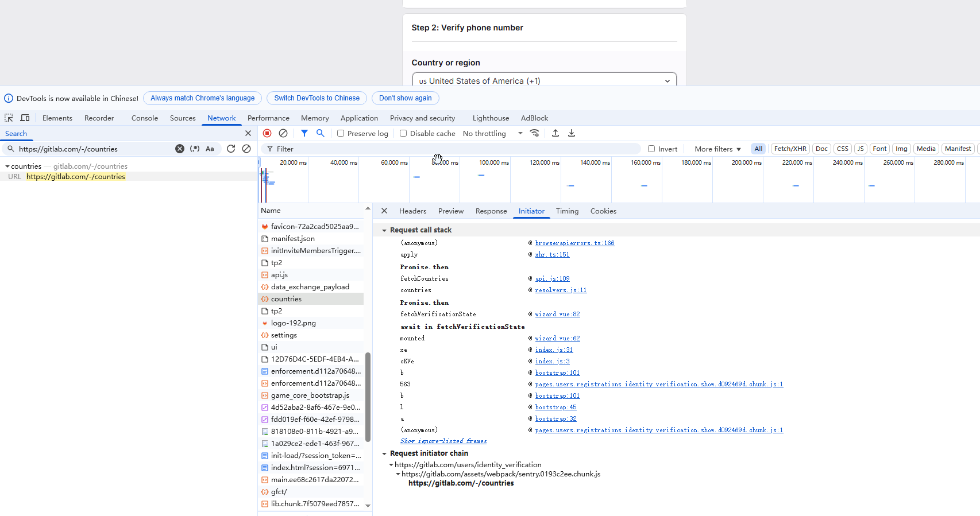This screenshot has height=516, width=980.
Task: Open the resolvers.js:11 source link
Action: (561, 290)
